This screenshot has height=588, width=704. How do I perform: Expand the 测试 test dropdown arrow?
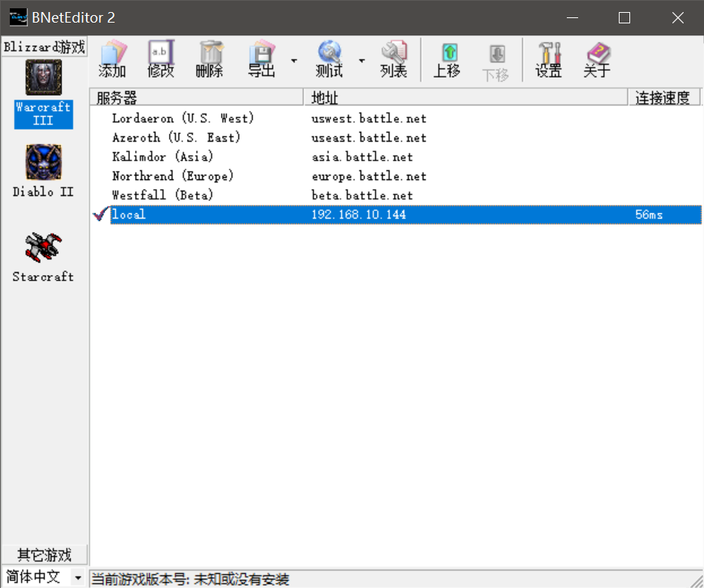coord(362,60)
